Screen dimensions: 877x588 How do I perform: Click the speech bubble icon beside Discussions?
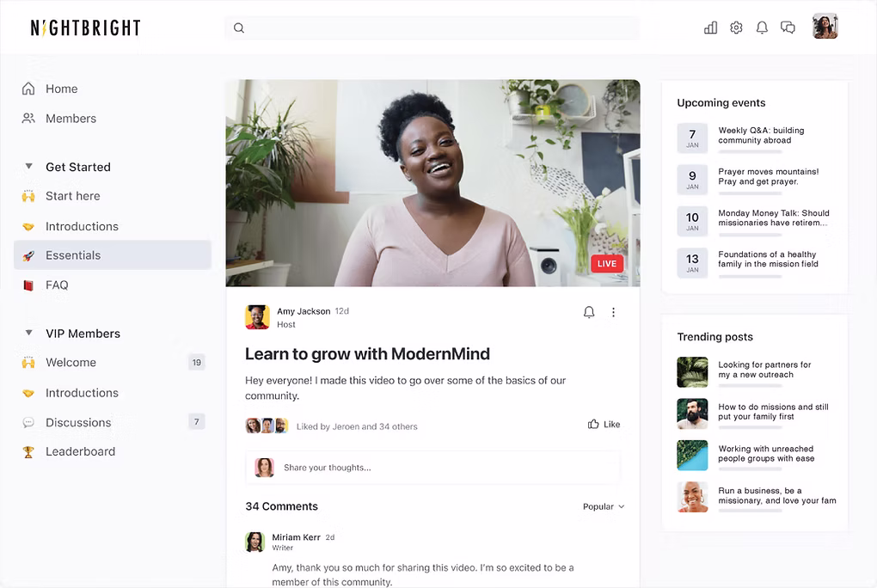pos(28,422)
